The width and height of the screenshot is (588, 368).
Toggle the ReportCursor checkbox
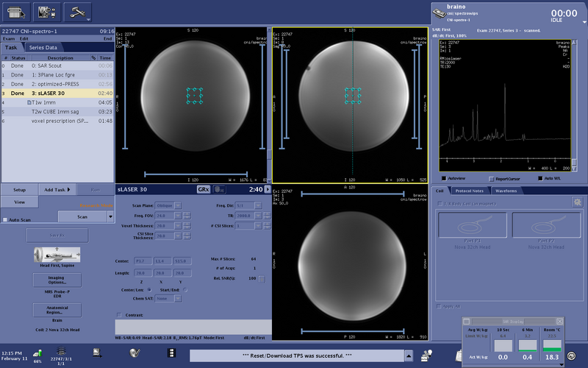click(x=492, y=179)
